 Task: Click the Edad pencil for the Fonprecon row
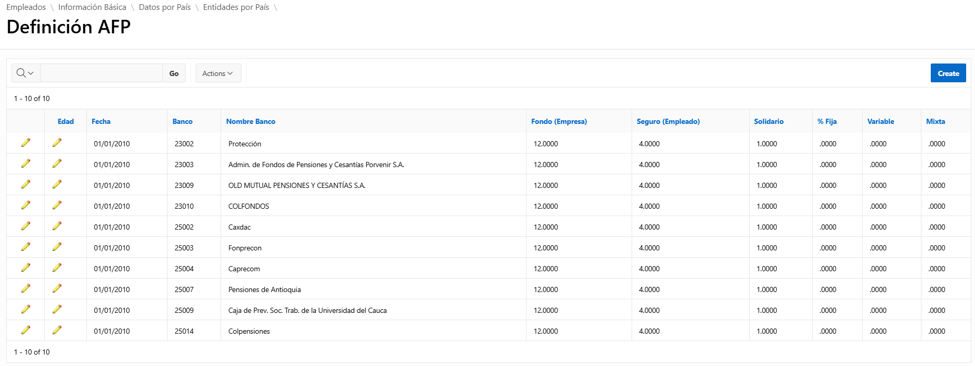(57, 247)
